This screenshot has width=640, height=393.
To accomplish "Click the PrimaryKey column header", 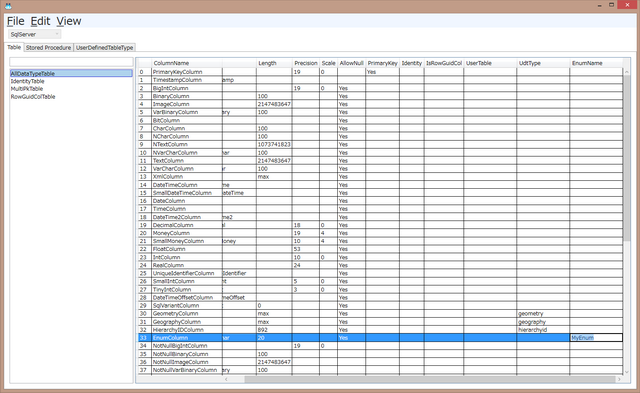I will pos(382,63).
